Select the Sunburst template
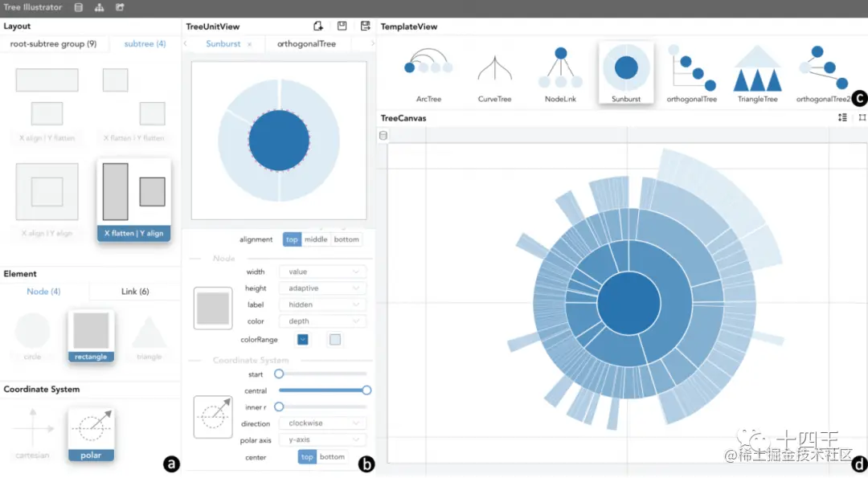The width and height of the screenshot is (868, 478). (x=626, y=73)
